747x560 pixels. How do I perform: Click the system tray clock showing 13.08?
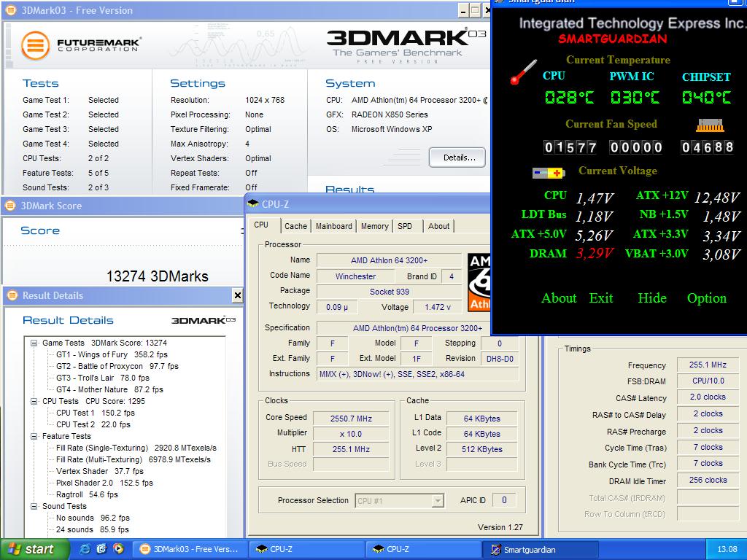(727, 549)
